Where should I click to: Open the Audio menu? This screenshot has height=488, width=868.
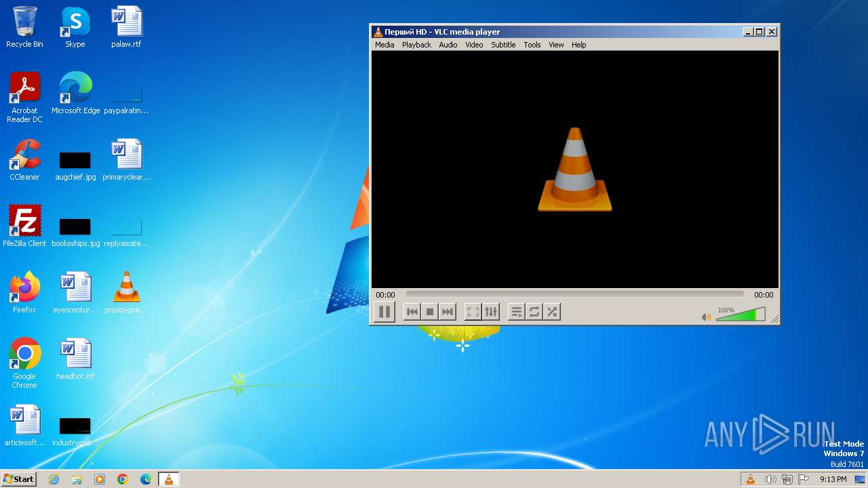448,45
